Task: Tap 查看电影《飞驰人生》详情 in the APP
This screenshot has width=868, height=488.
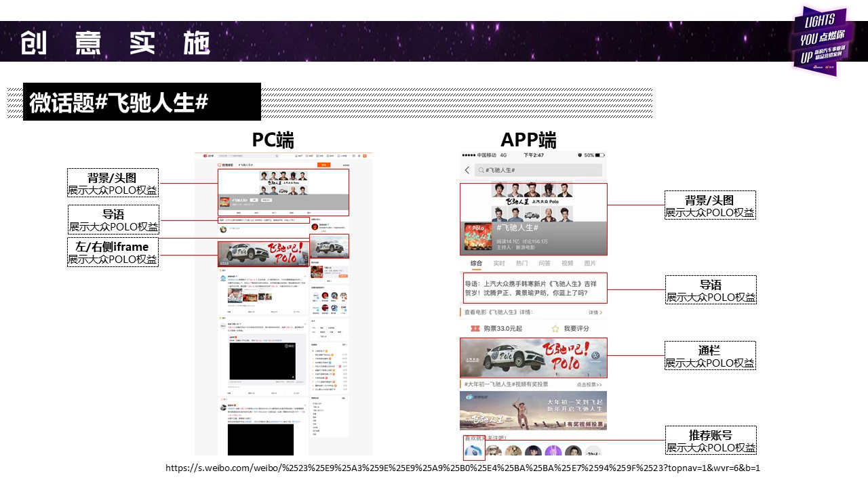Action: (x=498, y=312)
